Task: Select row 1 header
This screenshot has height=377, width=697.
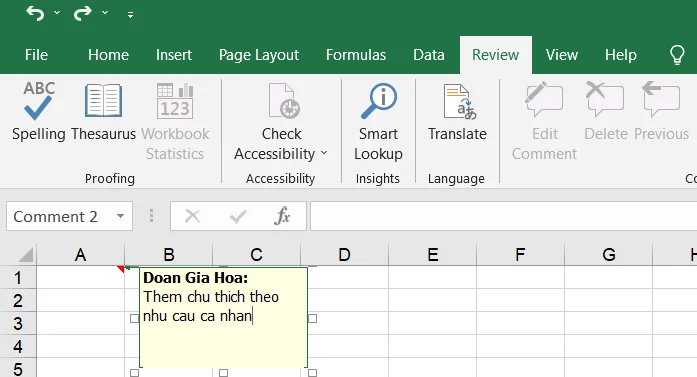Action: click(18, 277)
